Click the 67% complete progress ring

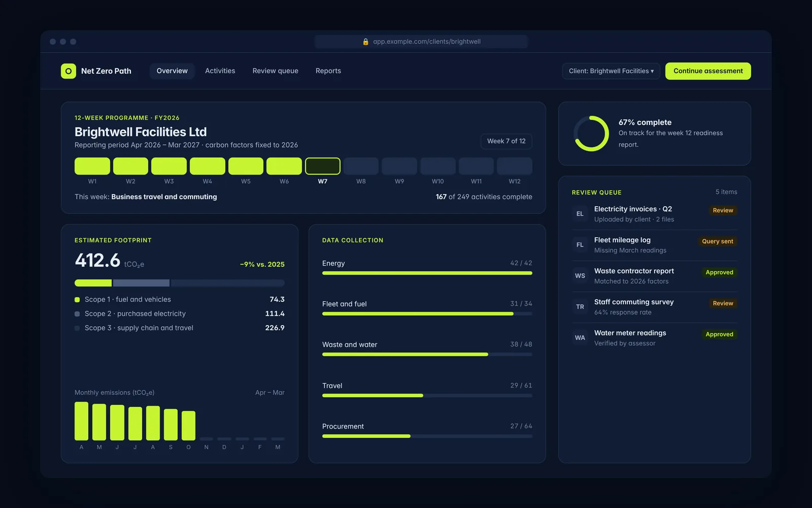click(x=591, y=134)
